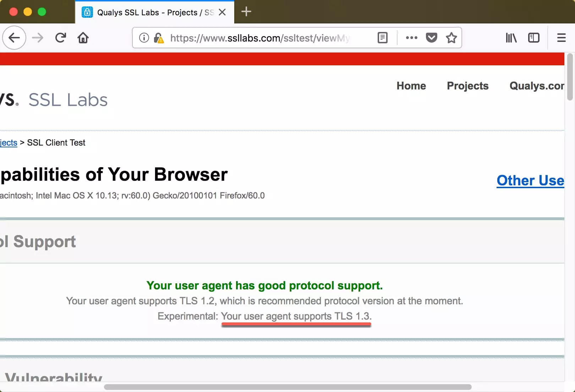This screenshot has height=392, width=575.
Task: Save page to Pocket
Action: [431, 38]
